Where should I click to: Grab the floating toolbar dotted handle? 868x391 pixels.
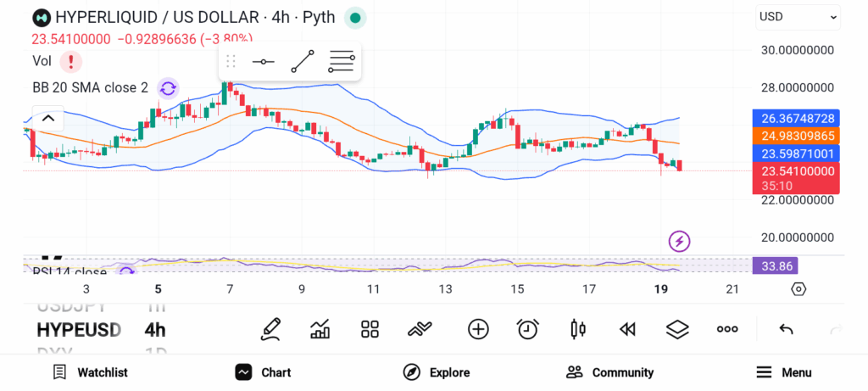[231, 61]
